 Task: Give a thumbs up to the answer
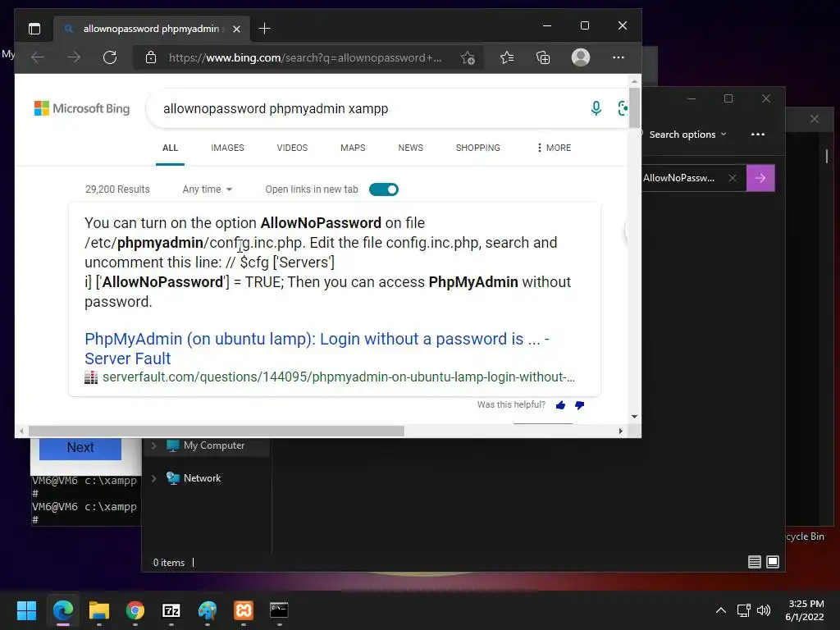click(560, 405)
